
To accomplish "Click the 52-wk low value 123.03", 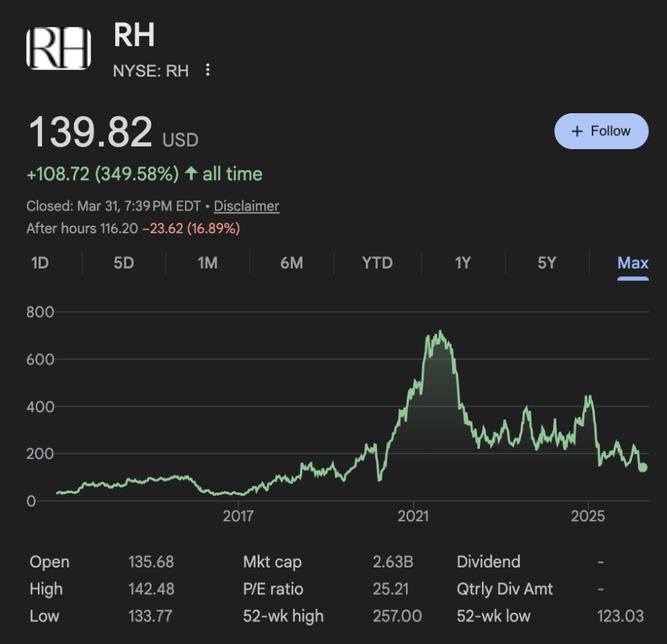I will [621, 616].
